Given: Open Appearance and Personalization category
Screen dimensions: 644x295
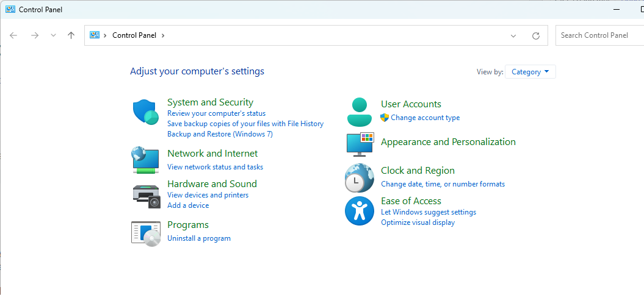Looking at the screenshot, I should tap(448, 142).
